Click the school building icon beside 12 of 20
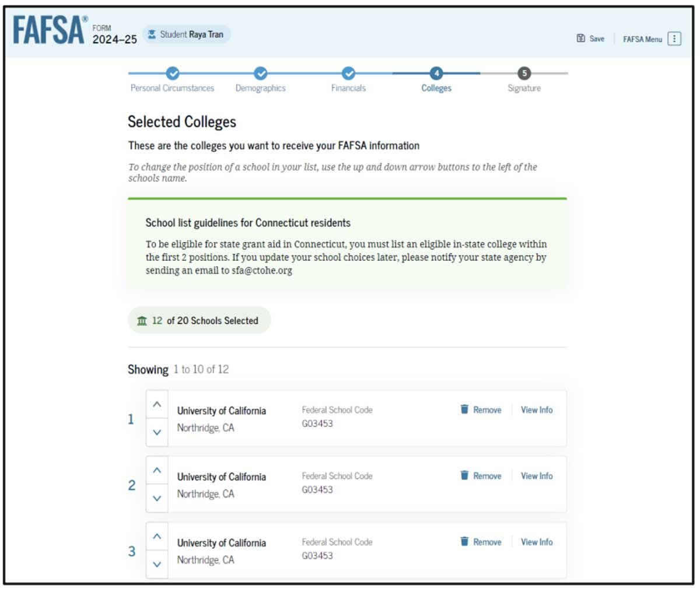This screenshot has height=592, width=700. (x=142, y=321)
